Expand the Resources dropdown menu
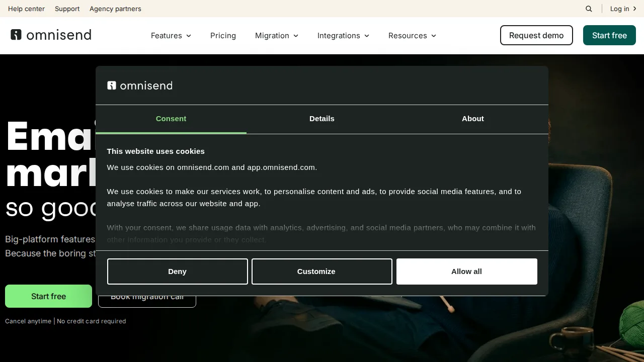Viewport: 644px width, 362px height. [412, 36]
